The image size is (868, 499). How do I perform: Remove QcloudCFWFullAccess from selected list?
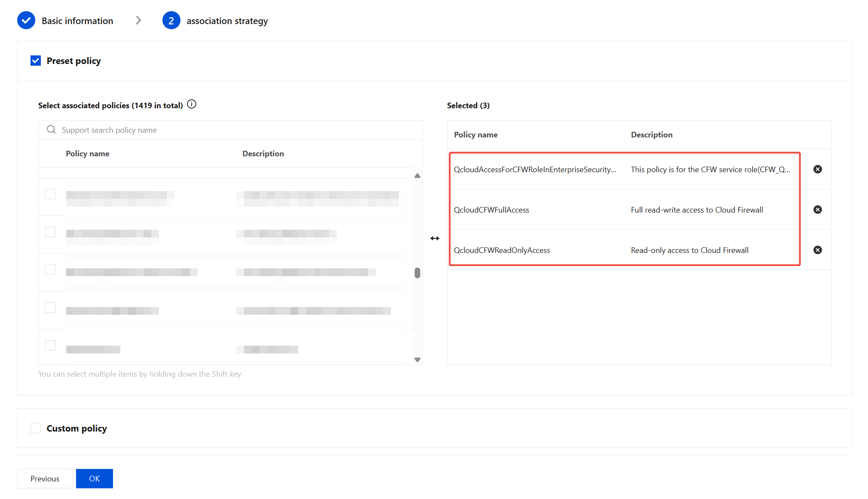pos(818,210)
